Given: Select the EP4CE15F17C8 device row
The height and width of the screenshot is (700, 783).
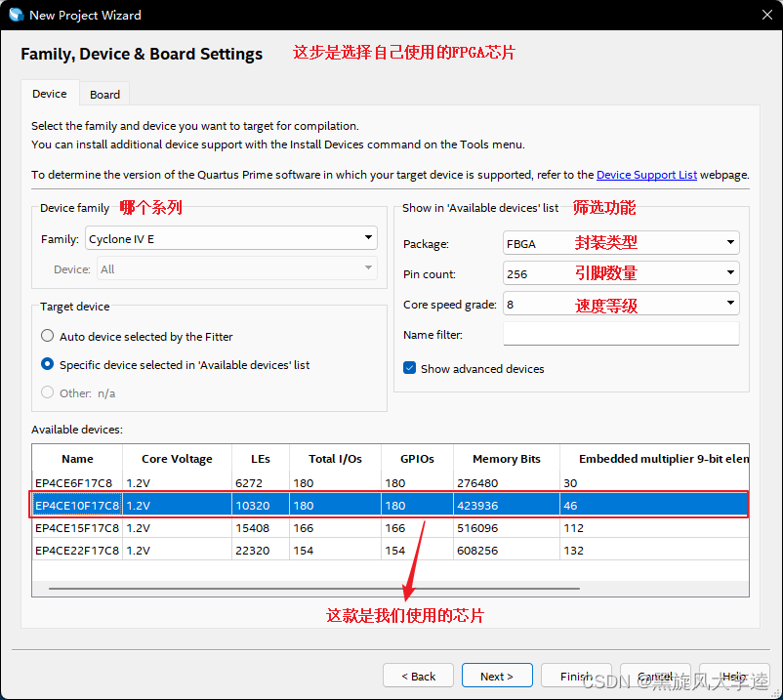Looking at the screenshot, I should pos(391,528).
